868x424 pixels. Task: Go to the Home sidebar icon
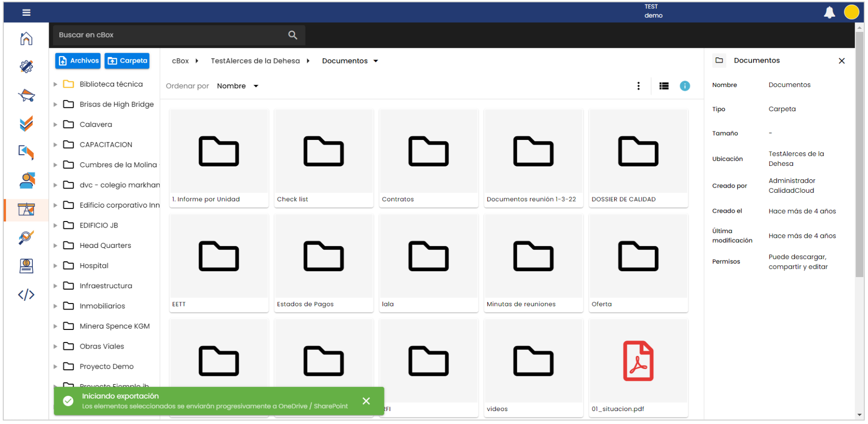26,38
